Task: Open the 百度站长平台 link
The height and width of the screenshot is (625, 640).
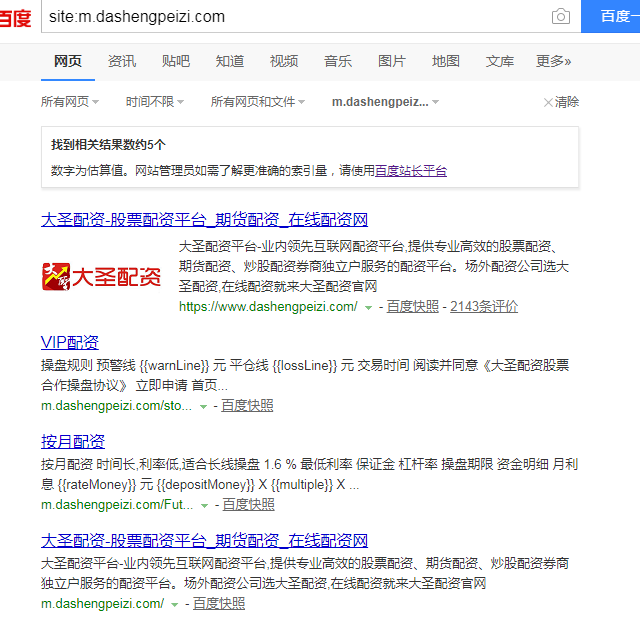Action: 411,171
